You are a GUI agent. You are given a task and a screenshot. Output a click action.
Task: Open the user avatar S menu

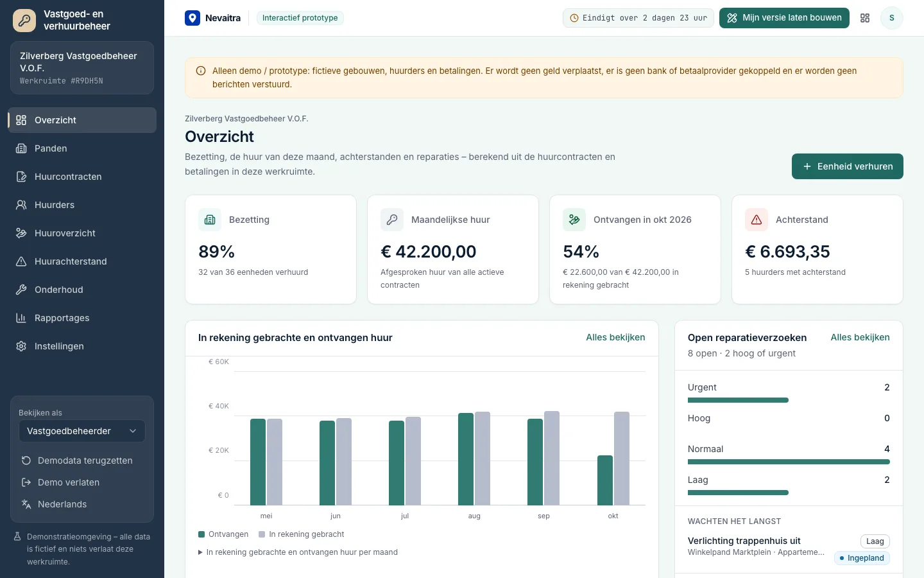pyautogui.click(x=891, y=18)
